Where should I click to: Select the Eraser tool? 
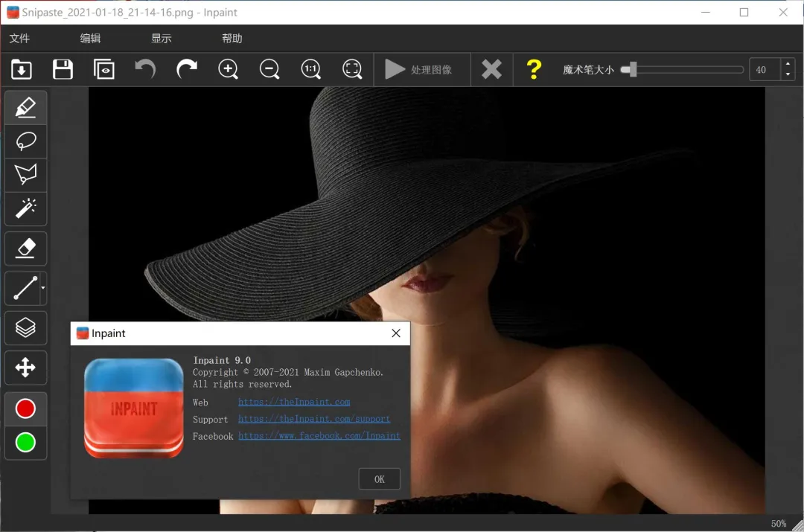25,249
